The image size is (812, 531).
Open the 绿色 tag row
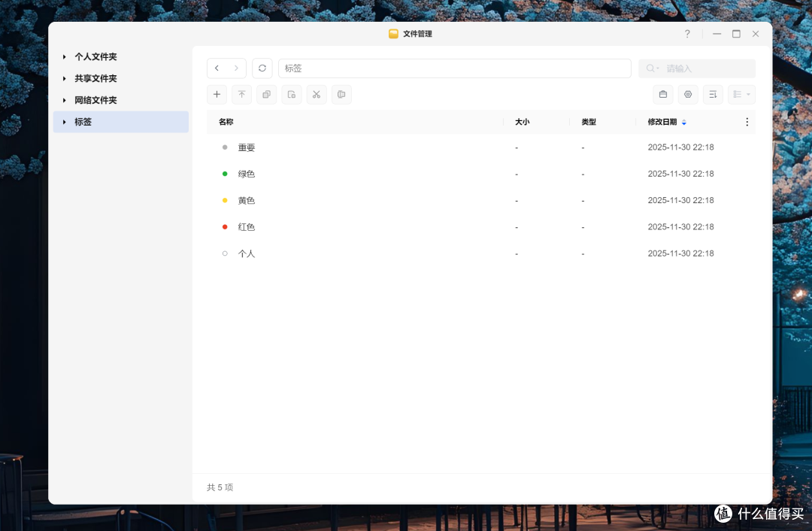[480, 174]
